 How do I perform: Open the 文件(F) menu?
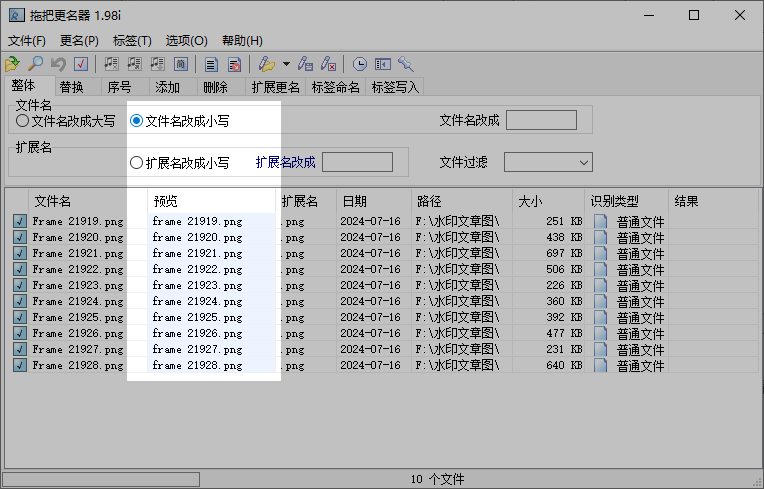click(27, 40)
